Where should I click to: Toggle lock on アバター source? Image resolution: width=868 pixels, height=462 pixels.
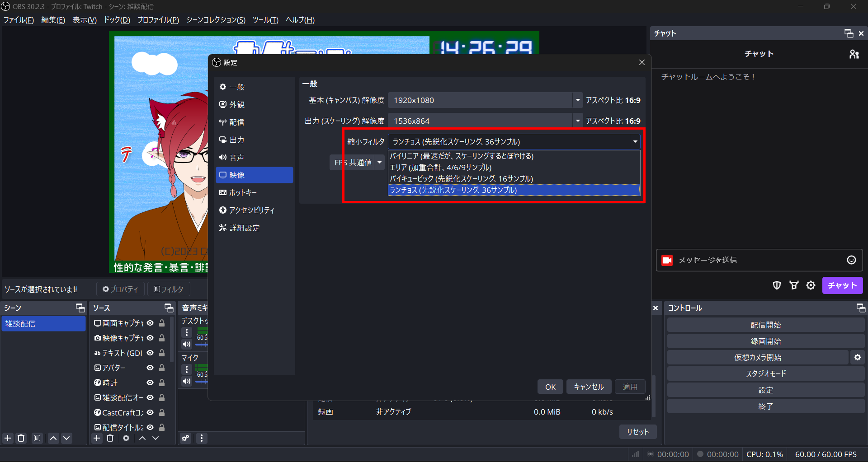(x=162, y=368)
